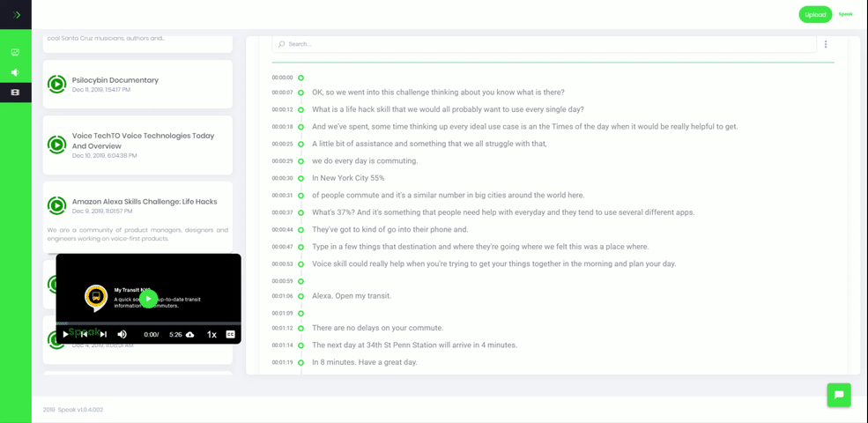
Task: Open Voice TechTO Voice Technologies Today title
Action: tap(143, 141)
